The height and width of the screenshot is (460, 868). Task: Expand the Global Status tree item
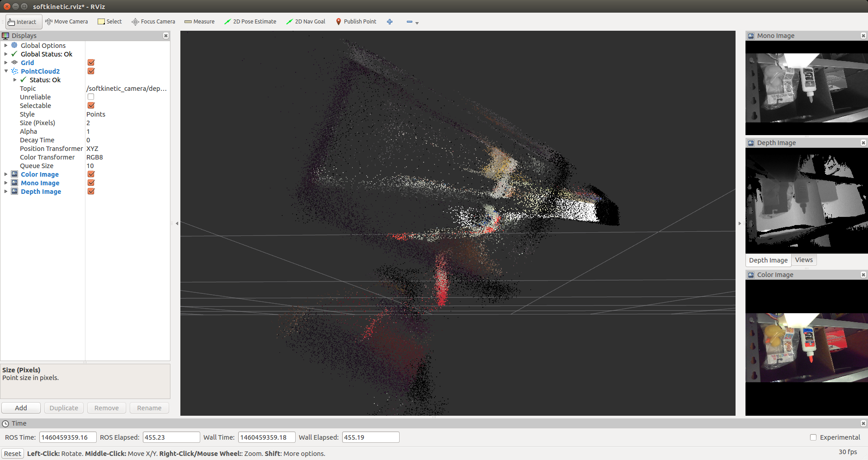click(x=6, y=54)
